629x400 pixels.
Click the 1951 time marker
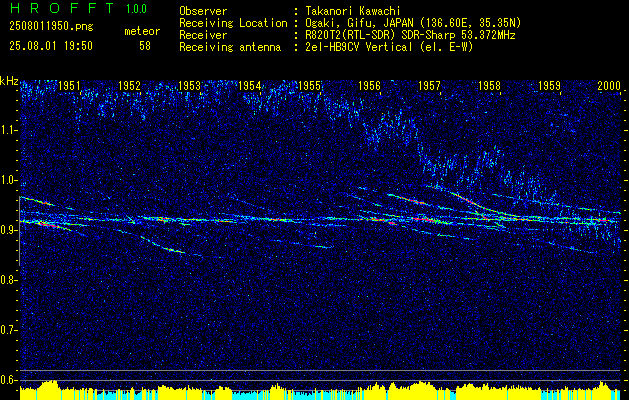(69, 85)
